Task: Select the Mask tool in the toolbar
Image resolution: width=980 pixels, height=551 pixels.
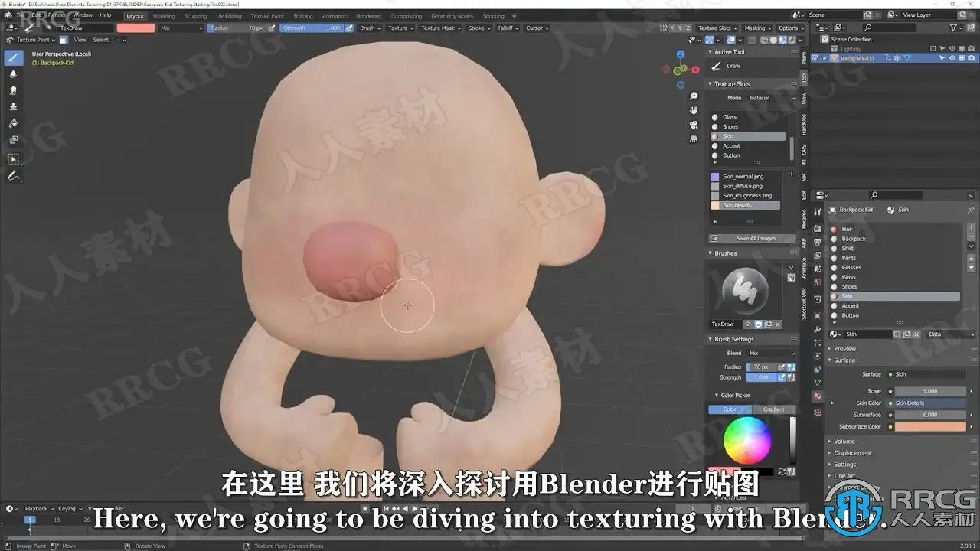Action: [13, 139]
